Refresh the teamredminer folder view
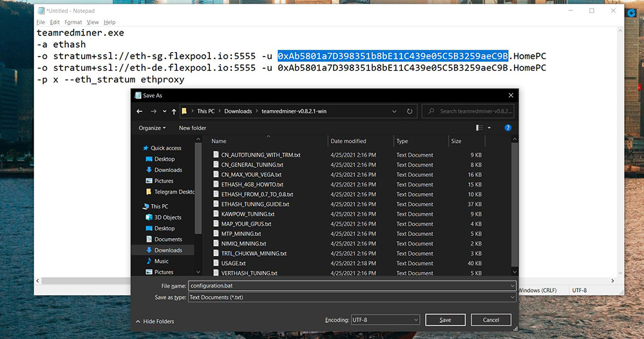 point(410,111)
